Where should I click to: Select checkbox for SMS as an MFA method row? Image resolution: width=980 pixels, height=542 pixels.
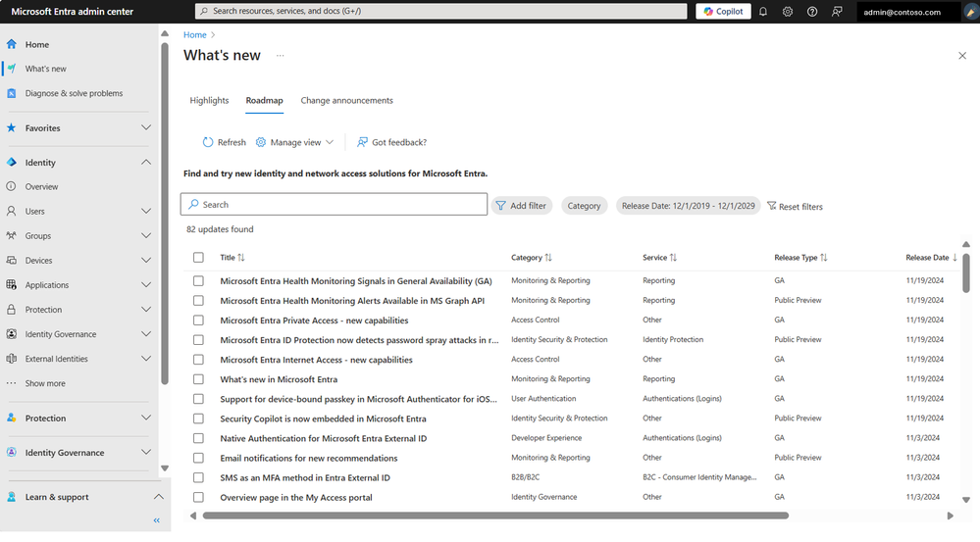(x=198, y=477)
